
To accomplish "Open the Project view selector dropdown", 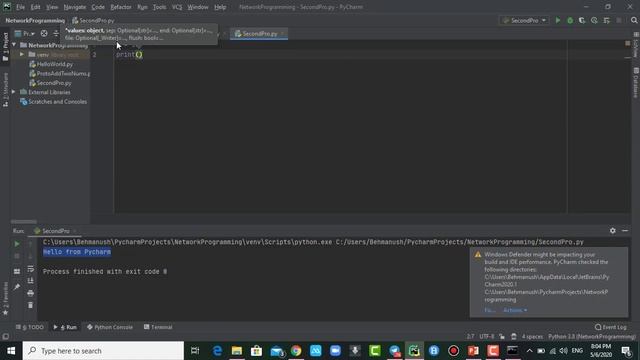I will (25, 33).
